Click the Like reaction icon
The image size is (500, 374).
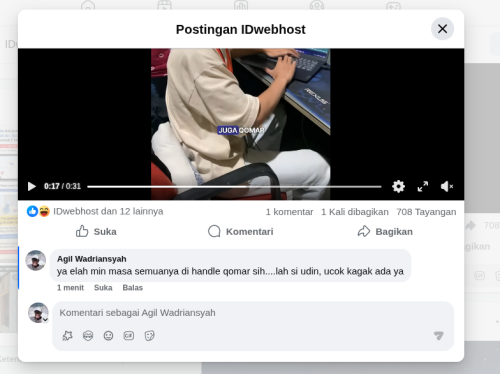tap(32, 211)
